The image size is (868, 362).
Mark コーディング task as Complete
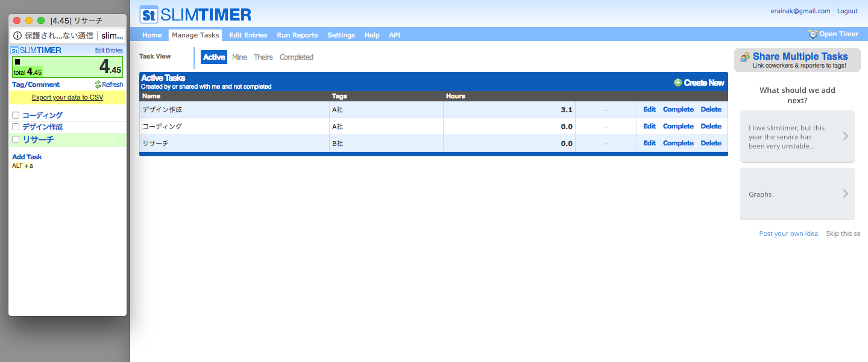point(678,126)
